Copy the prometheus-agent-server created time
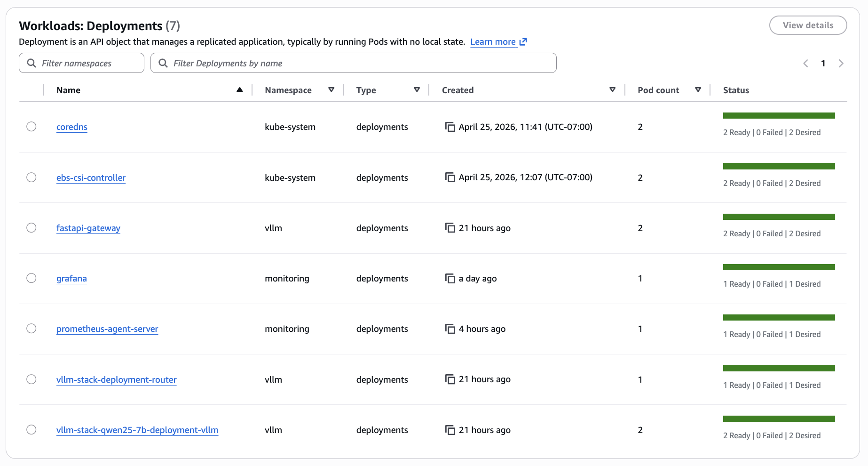This screenshot has width=868, height=466. (450, 329)
